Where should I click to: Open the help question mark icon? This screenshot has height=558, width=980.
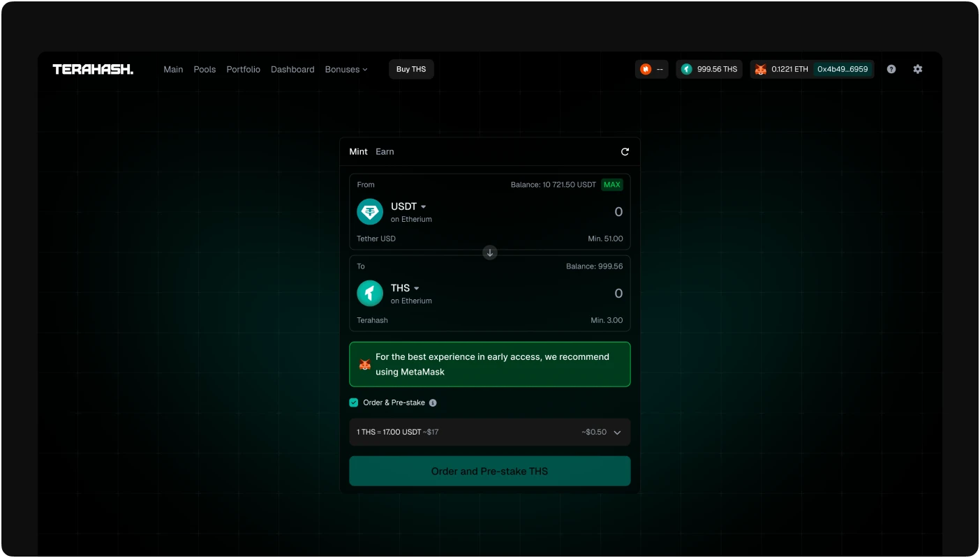click(x=891, y=69)
